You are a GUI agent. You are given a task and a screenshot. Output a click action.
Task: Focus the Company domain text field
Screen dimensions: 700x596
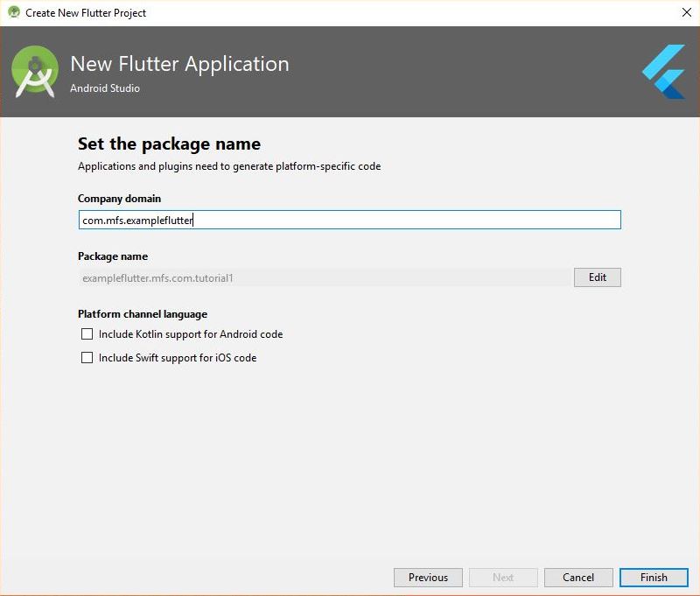point(349,220)
